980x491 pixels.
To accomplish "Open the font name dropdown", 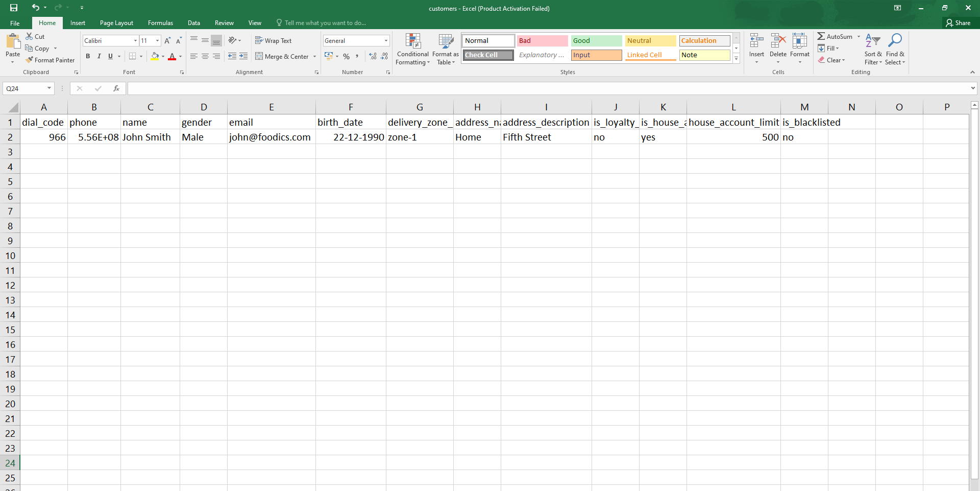I will 135,40.
